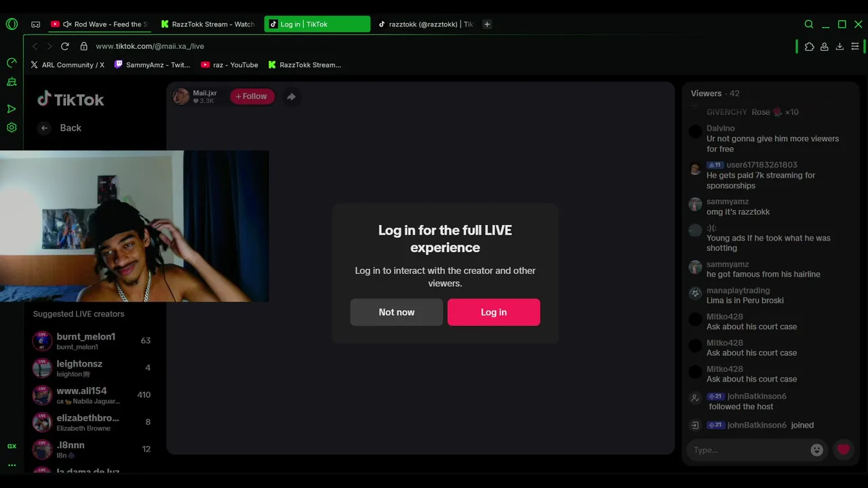Open SammyAmz Twitch bookmark
Viewport: 868px width, 488px height.
152,65
